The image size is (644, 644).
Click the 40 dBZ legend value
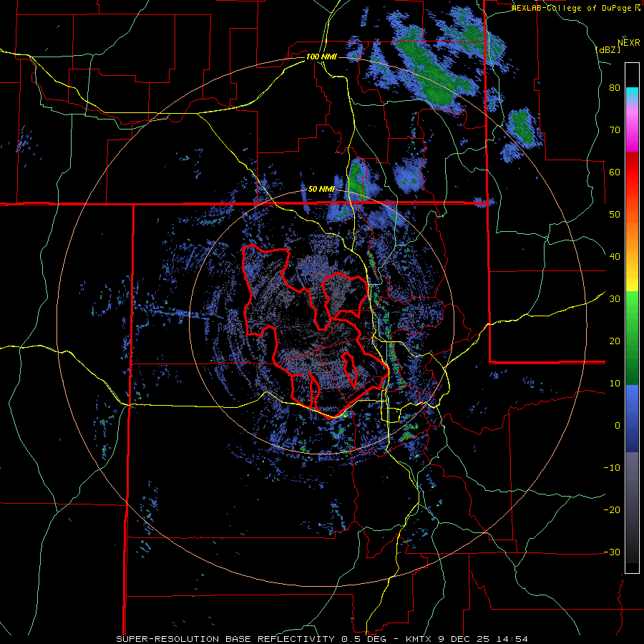tap(615, 257)
